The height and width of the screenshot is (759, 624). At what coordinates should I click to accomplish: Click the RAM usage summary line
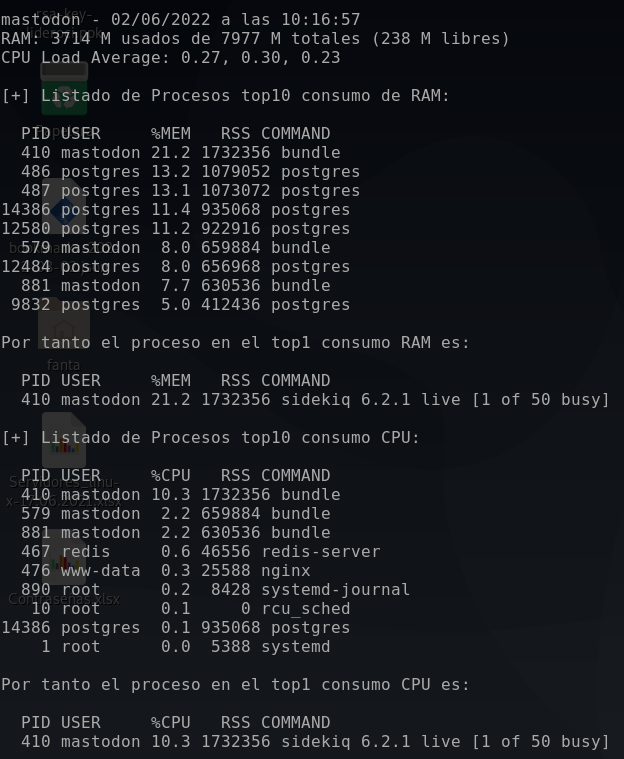pyautogui.click(x=255, y=39)
